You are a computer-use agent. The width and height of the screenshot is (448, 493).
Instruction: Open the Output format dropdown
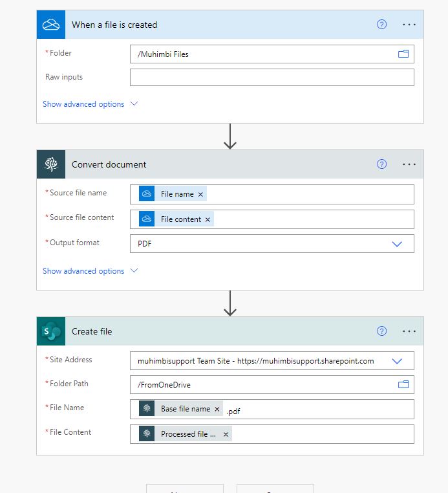pos(397,244)
